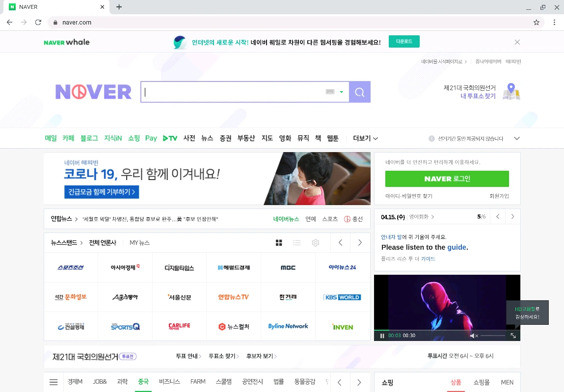Image resolution: width=564 pixels, height=392 pixels.
Task: Click the Whale 다운로드 button
Action: [404, 41]
